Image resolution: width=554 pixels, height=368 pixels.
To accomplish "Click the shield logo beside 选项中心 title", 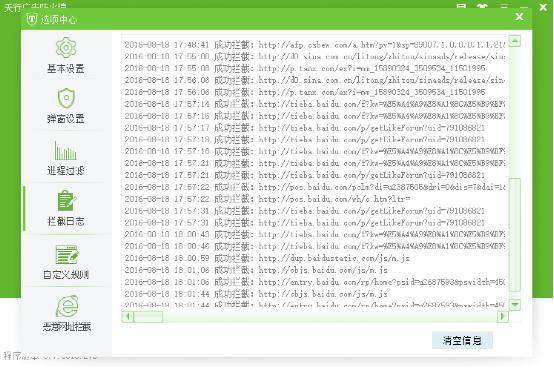I will coord(32,19).
